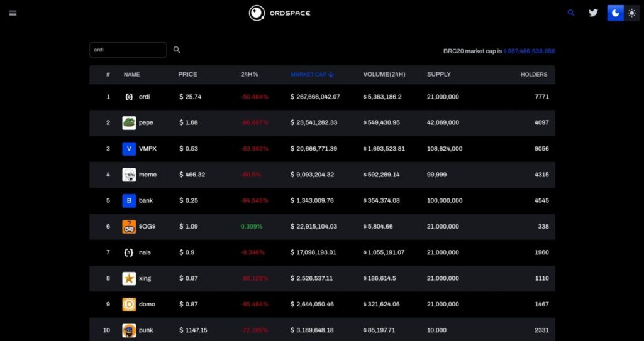This screenshot has width=644, height=341.
Task: Sort table by 24H% column
Action: click(249, 74)
